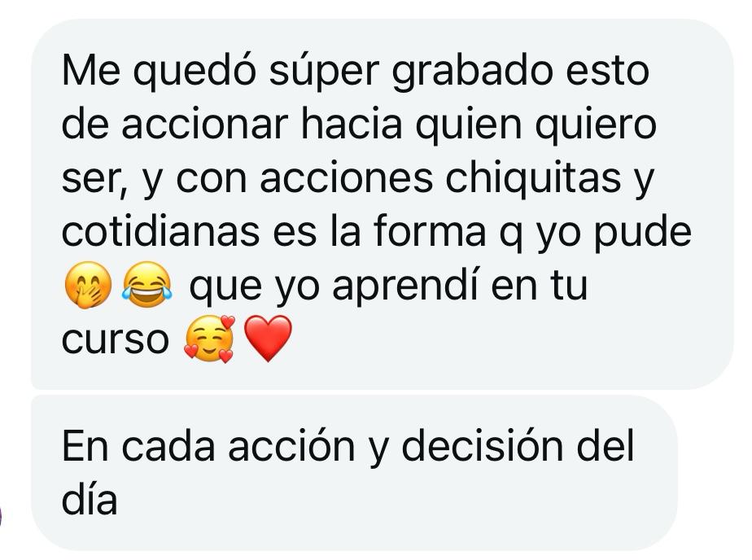
Task: Click the face with hand over mouth emoji
Action: (x=88, y=285)
